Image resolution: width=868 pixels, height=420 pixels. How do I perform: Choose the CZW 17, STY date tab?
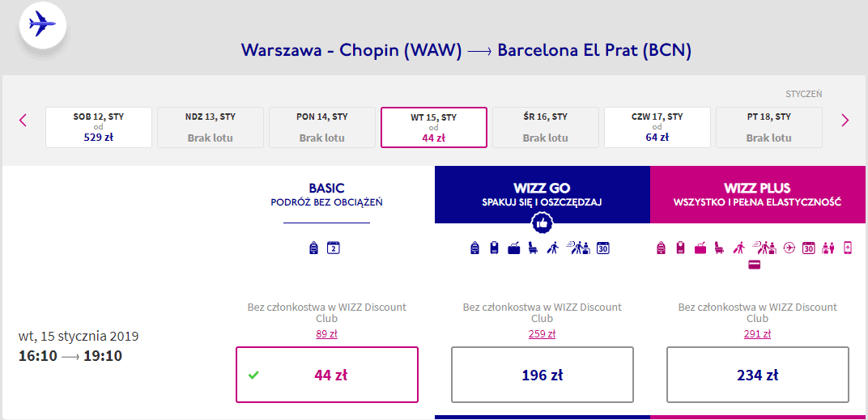coord(657,127)
